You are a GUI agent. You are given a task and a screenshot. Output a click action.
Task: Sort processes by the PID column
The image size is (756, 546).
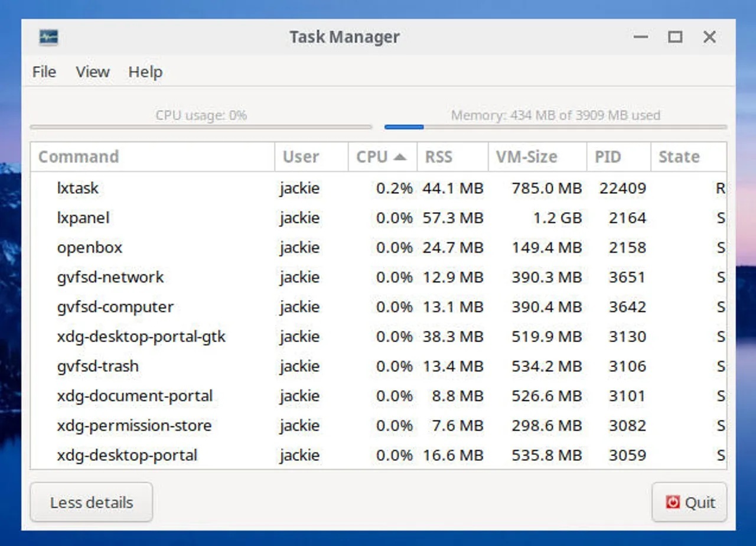pos(607,157)
